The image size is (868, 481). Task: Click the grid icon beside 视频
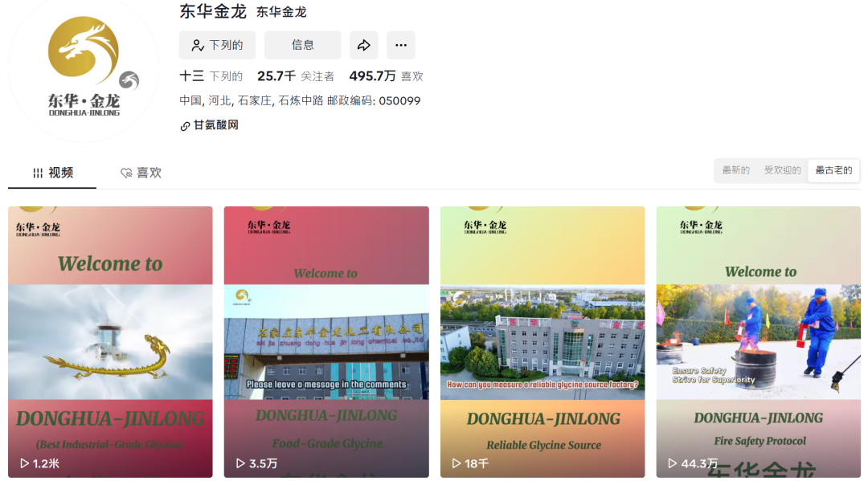click(x=37, y=171)
